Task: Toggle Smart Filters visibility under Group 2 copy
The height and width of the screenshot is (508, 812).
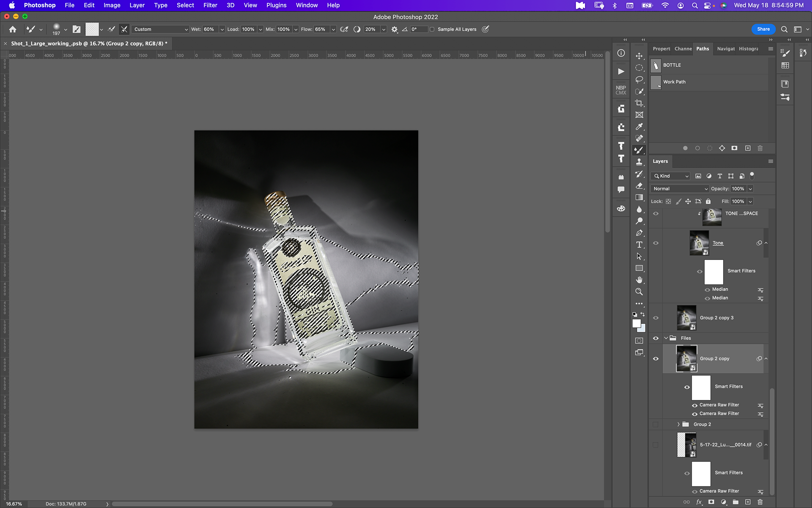Action: (x=687, y=387)
